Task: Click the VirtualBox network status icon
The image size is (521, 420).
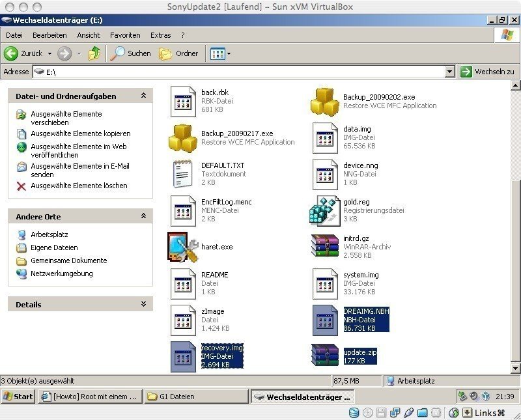Action: [x=395, y=413]
